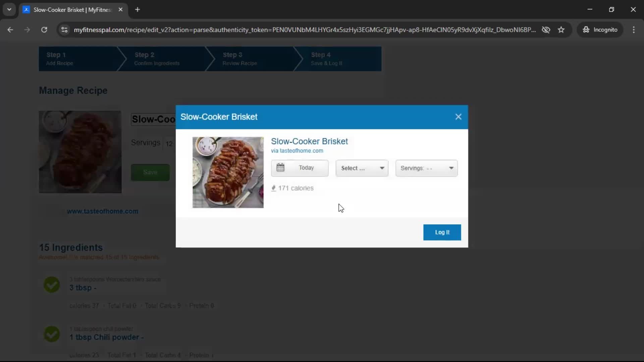Image resolution: width=644 pixels, height=362 pixels.
Task: Click the calendar icon in date button
Action: click(280, 167)
